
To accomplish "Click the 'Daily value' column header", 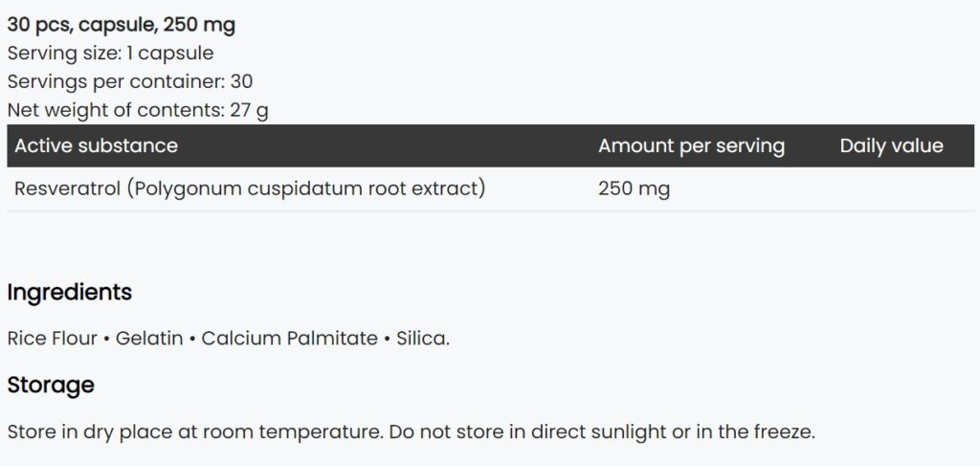I will (891, 146).
